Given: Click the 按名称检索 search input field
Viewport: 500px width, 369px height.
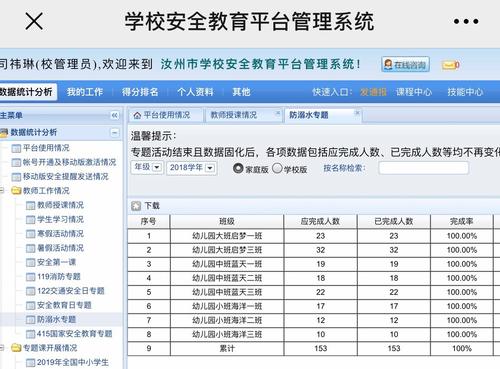Looking at the screenshot, I should click(x=423, y=168).
